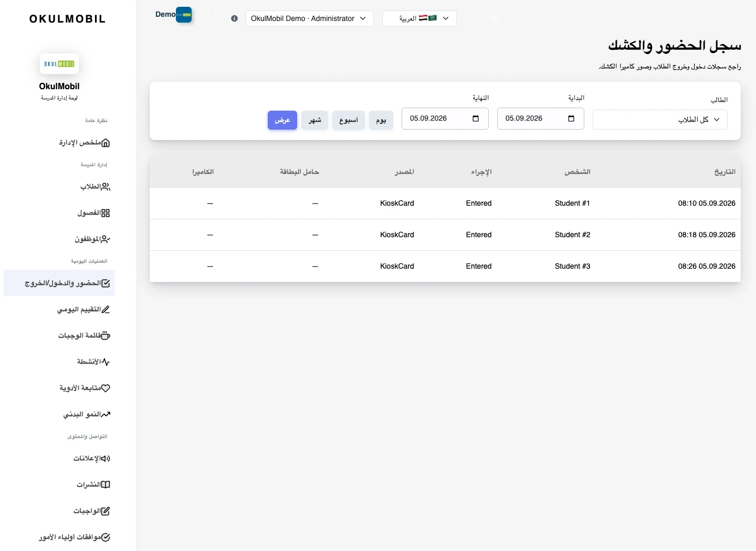Open التقييم اليومي pencil icon
This screenshot has height=551, width=756.
tap(106, 310)
